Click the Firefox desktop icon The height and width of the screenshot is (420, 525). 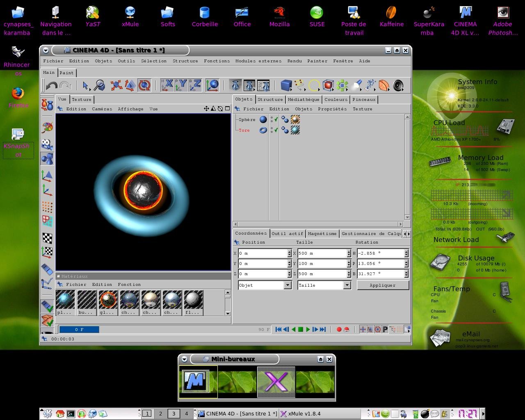click(18, 98)
